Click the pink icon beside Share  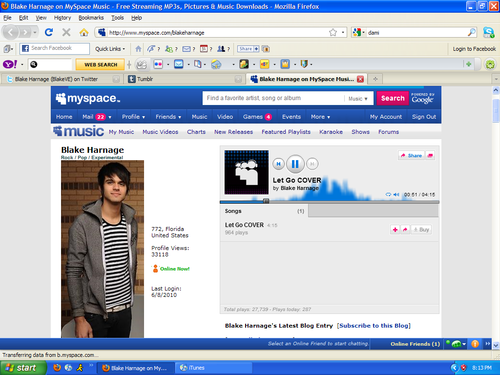430,155
